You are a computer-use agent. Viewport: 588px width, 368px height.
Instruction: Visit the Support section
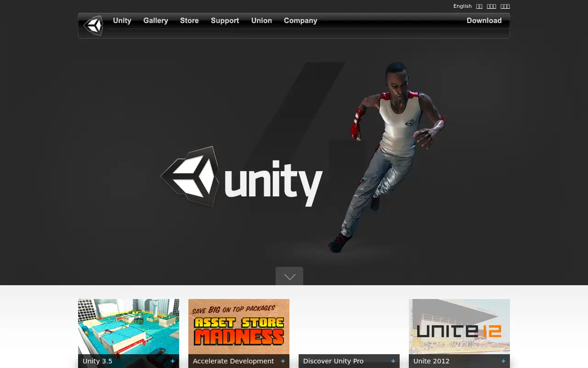click(225, 21)
